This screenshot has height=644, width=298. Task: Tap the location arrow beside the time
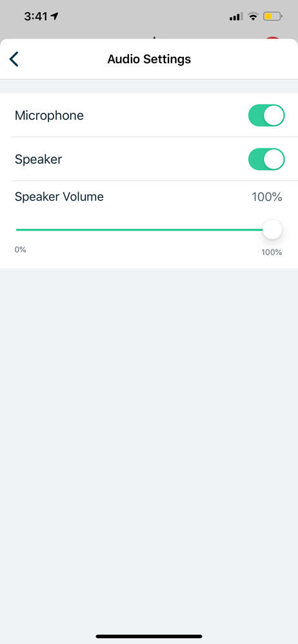tap(55, 16)
